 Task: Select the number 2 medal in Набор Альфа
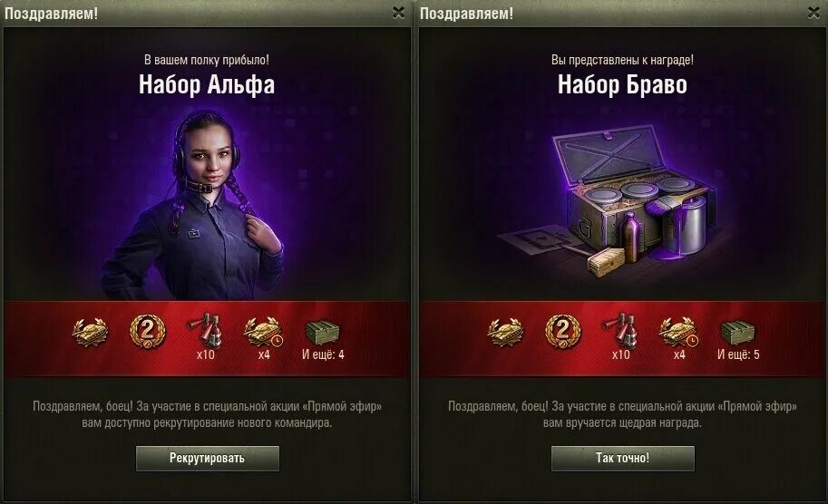click(148, 332)
